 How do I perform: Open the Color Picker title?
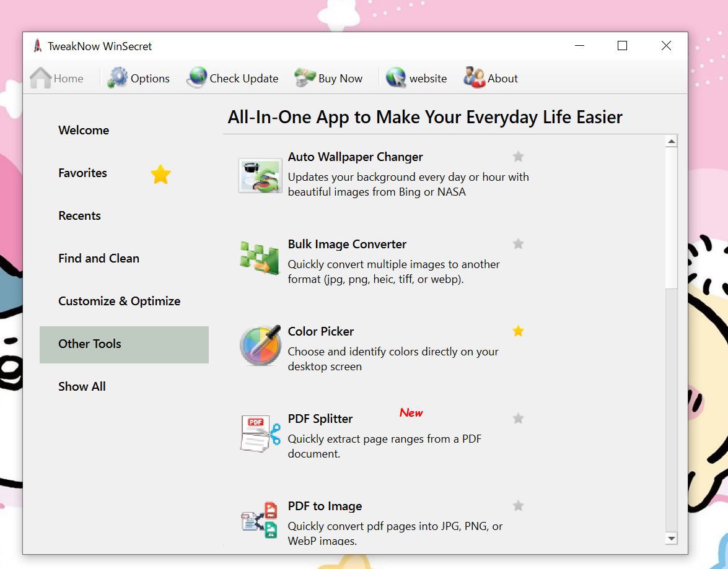pyautogui.click(x=320, y=331)
